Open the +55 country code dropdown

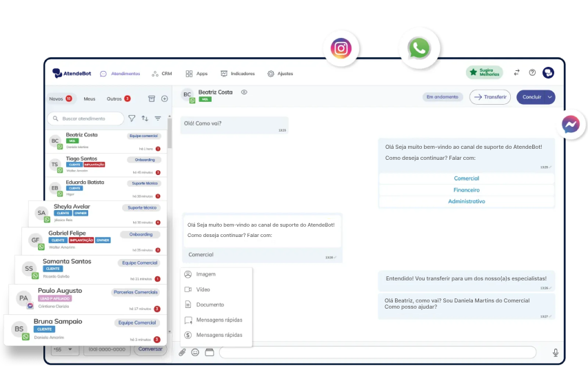(x=63, y=349)
